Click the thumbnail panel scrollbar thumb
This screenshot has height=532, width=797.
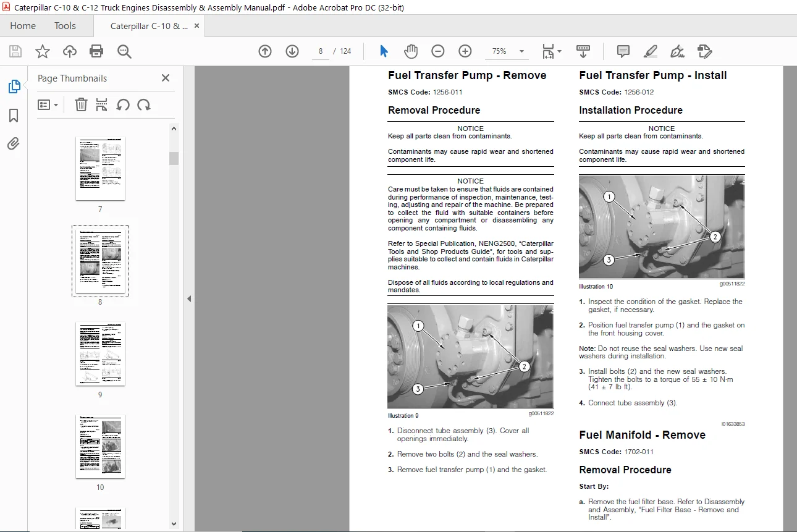tap(174, 158)
